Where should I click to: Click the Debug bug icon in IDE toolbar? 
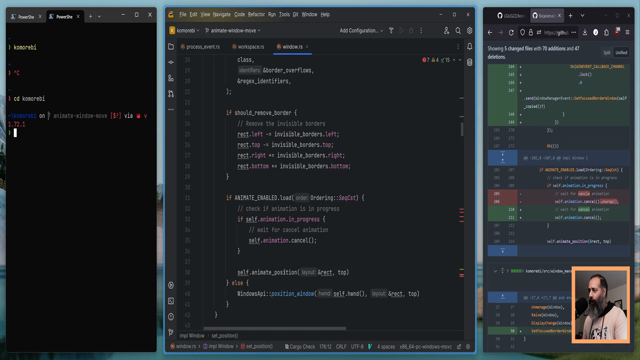(411, 31)
